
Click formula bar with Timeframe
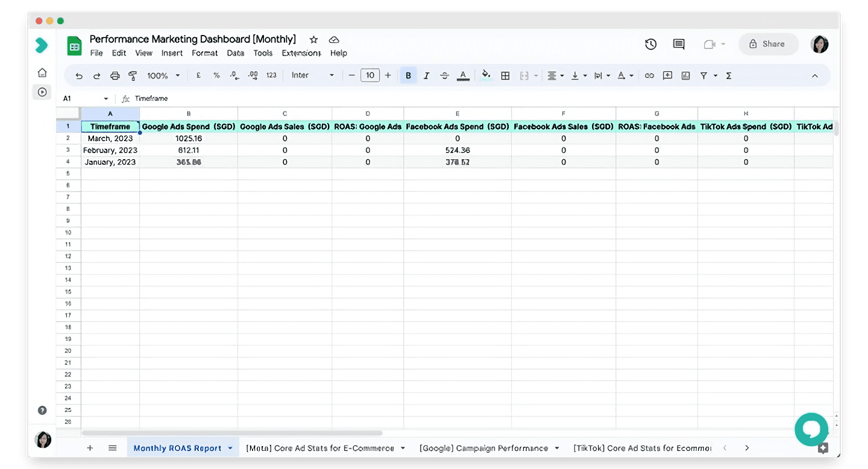pos(482,98)
